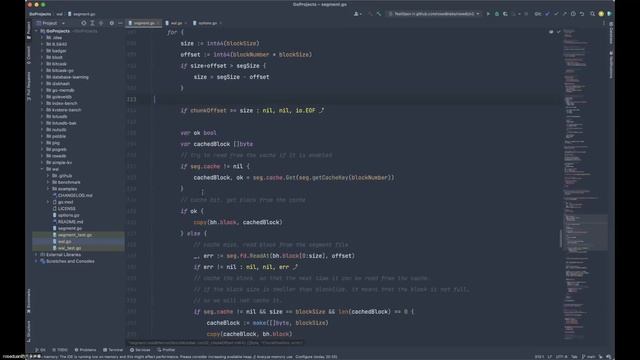This screenshot has height=360, width=640.
Task: Click the JetBrains Toolbox icon at top right
Action: pos(609,14)
